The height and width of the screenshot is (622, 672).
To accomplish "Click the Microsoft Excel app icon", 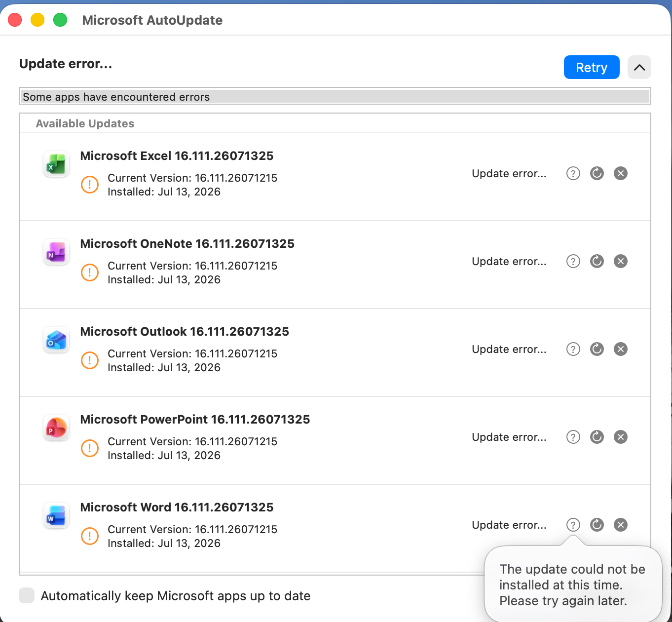I will pos(56,164).
